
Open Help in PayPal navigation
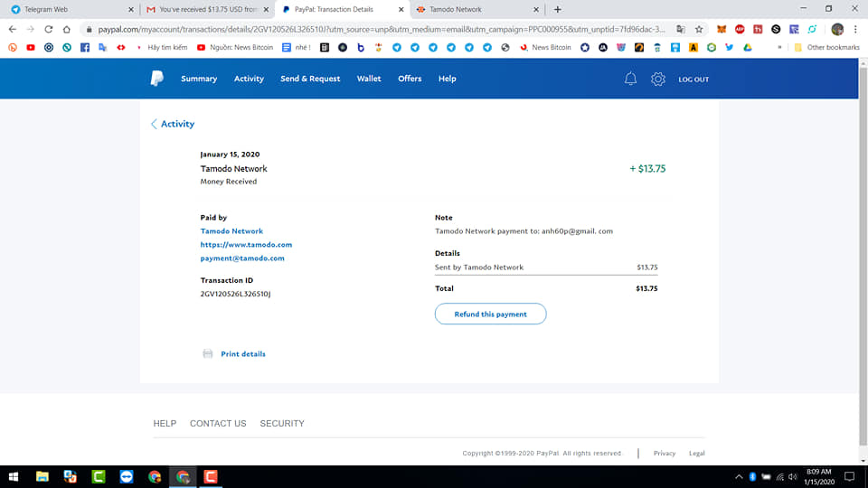(448, 79)
